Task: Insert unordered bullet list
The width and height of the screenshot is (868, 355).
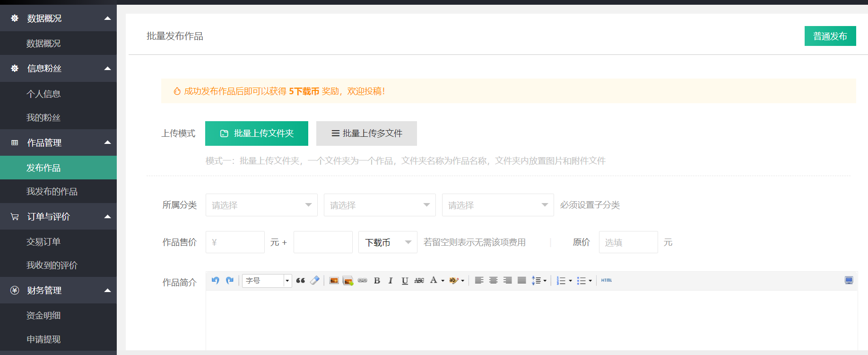Action: click(x=582, y=280)
